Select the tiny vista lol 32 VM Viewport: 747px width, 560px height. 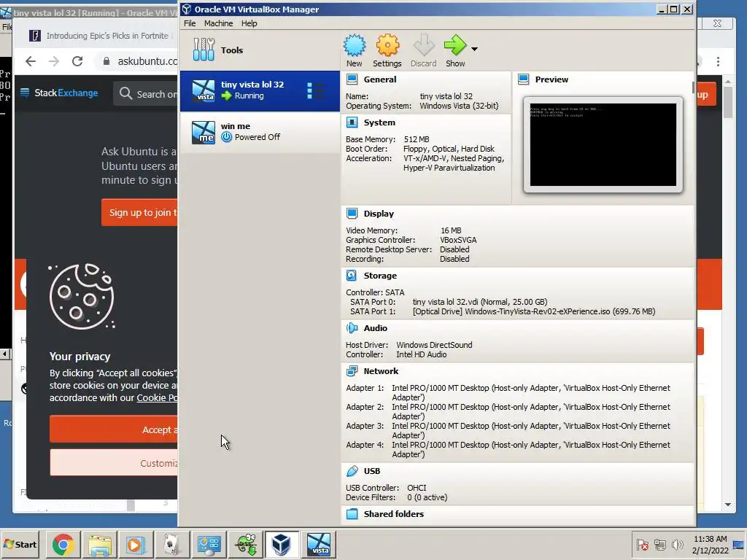260,90
